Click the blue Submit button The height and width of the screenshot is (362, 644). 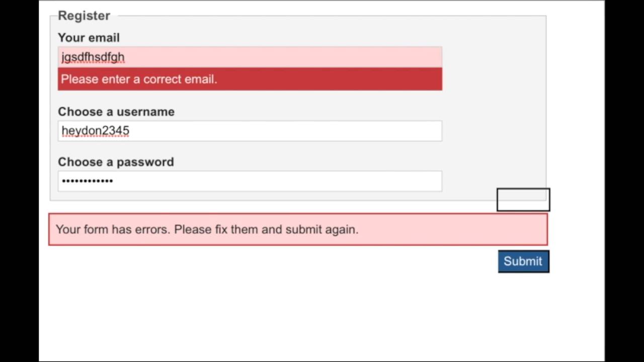coord(523,261)
